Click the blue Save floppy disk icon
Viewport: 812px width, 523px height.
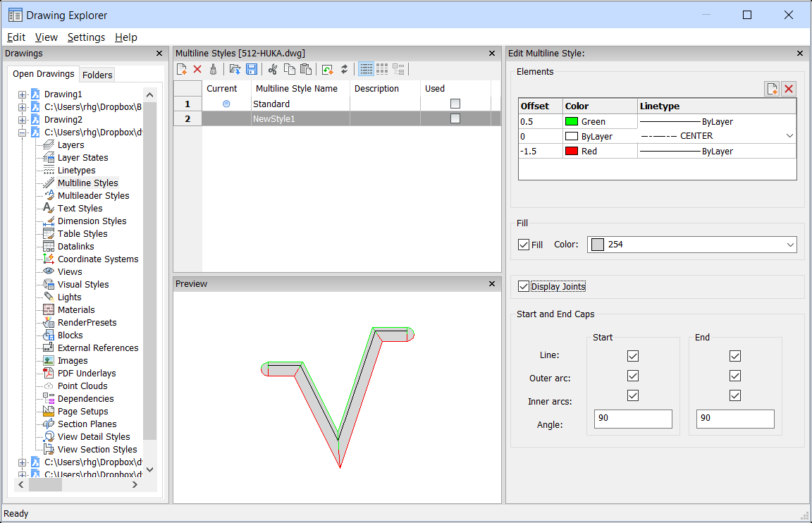251,69
